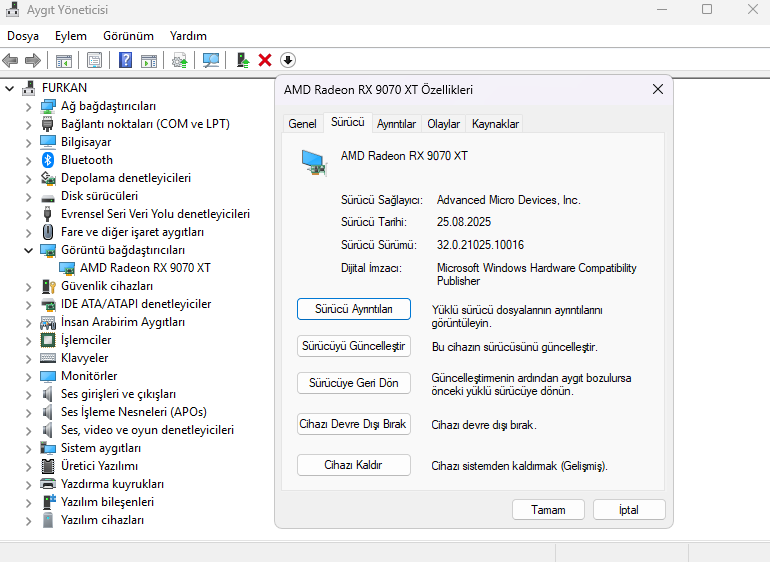Screen dimensions: 770x562
Task: Click driver date text 25.08.2025
Action: pyautogui.click(x=464, y=222)
